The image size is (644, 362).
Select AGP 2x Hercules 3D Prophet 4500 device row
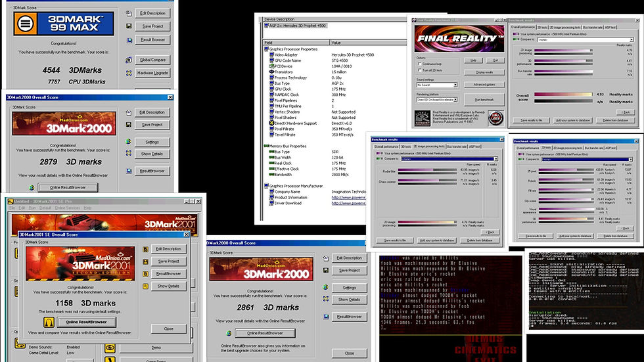pyautogui.click(x=295, y=26)
